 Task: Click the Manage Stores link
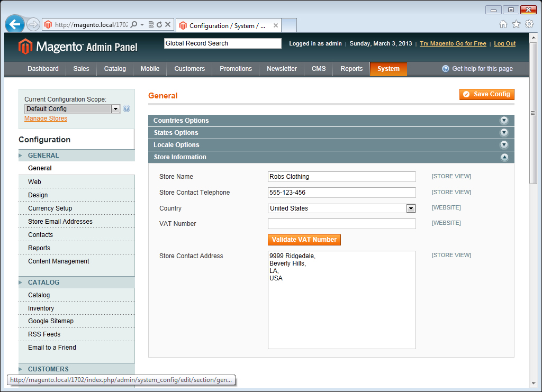tap(46, 118)
